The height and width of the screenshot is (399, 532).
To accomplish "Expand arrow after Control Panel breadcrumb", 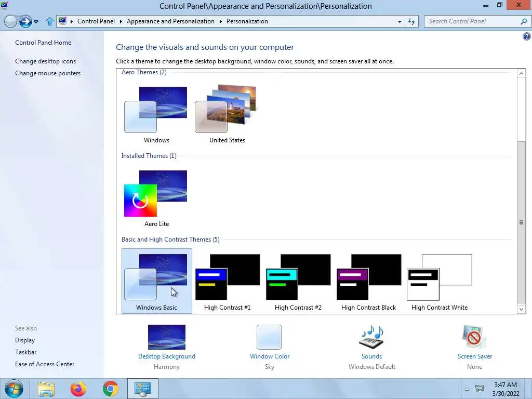I will tap(121, 21).
